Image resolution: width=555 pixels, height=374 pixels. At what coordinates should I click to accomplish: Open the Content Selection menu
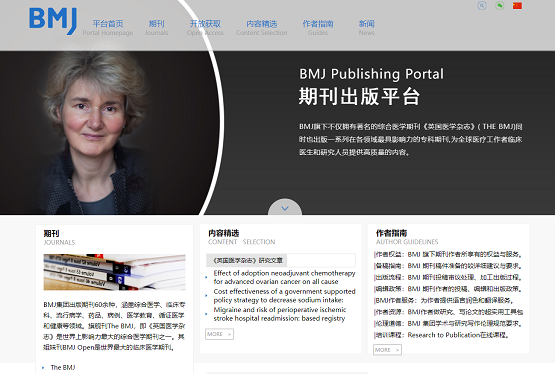pyautogui.click(x=262, y=28)
